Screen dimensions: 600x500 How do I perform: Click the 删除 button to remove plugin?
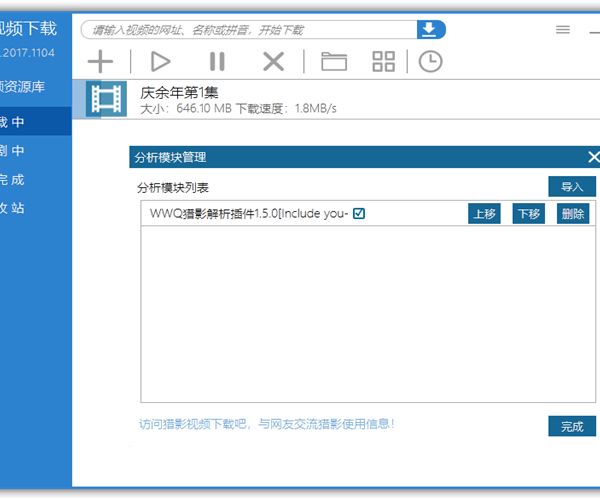(x=573, y=214)
